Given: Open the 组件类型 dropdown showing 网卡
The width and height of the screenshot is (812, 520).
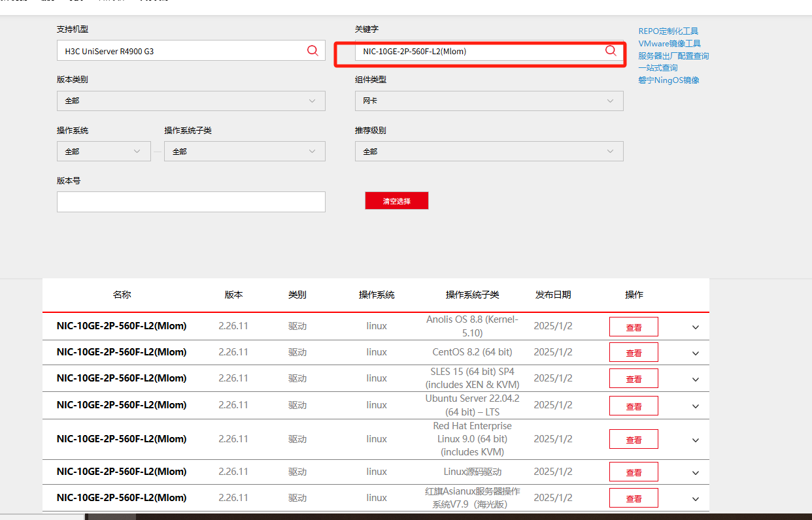Looking at the screenshot, I should pyautogui.click(x=489, y=101).
